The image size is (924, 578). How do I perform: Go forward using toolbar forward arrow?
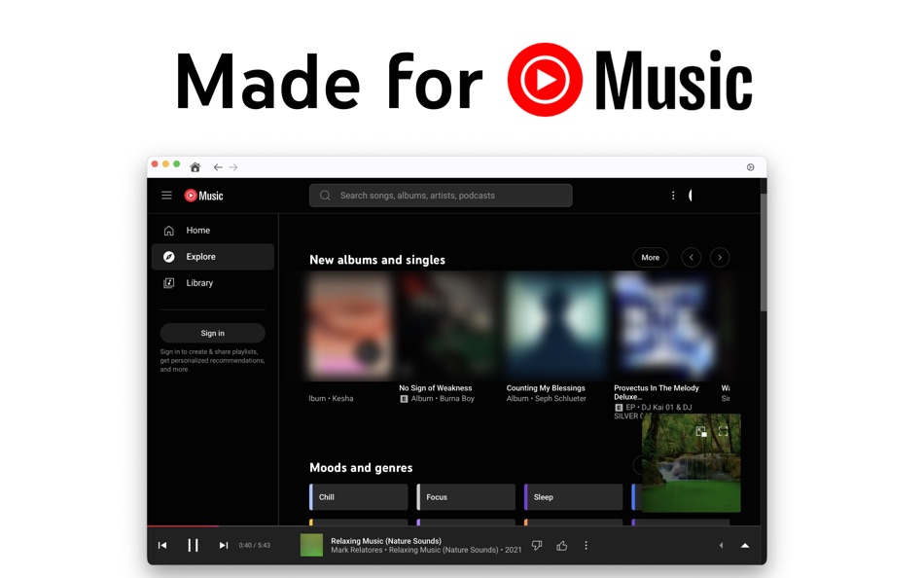click(x=233, y=167)
